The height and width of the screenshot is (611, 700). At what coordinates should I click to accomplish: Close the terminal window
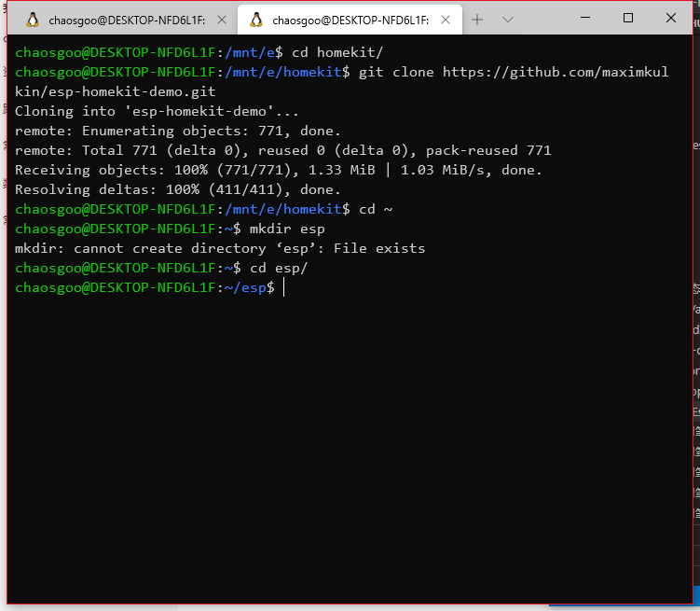(671, 18)
